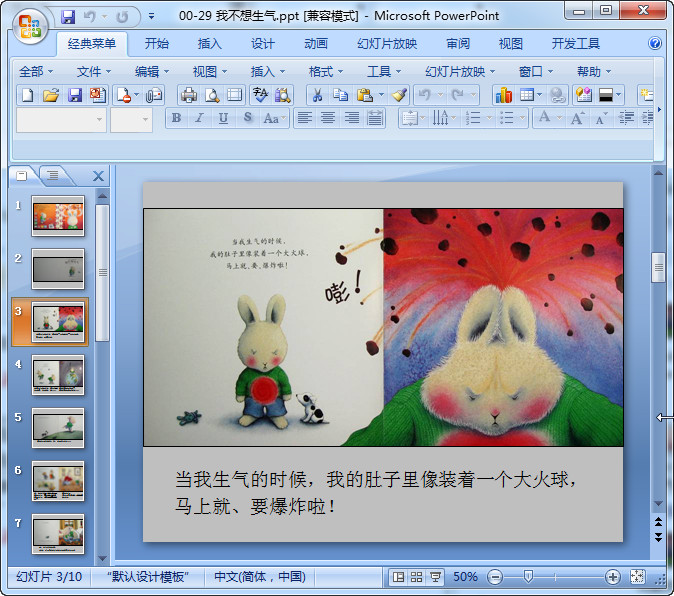Image resolution: width=674 pixels, height=596 pixels.
Task: Open the text direction dropdown
Action: [x=444, y=118]
